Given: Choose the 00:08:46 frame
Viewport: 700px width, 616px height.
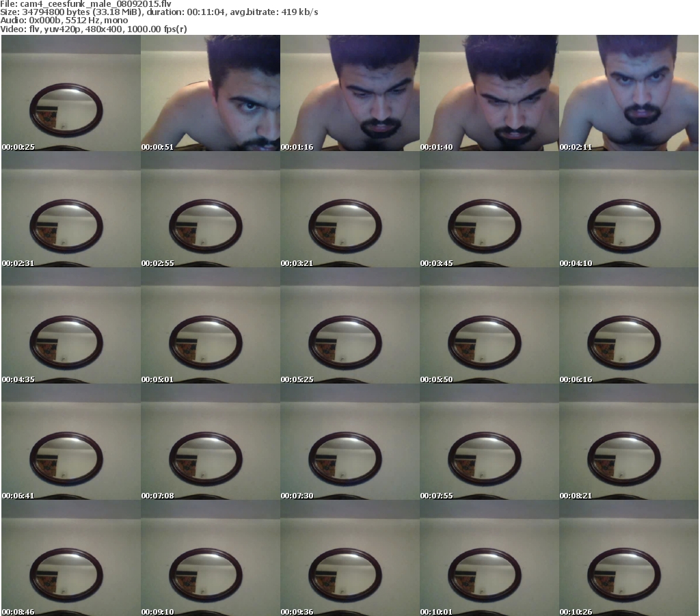Looking at the screenshot, I should click(x=71, y=558).
